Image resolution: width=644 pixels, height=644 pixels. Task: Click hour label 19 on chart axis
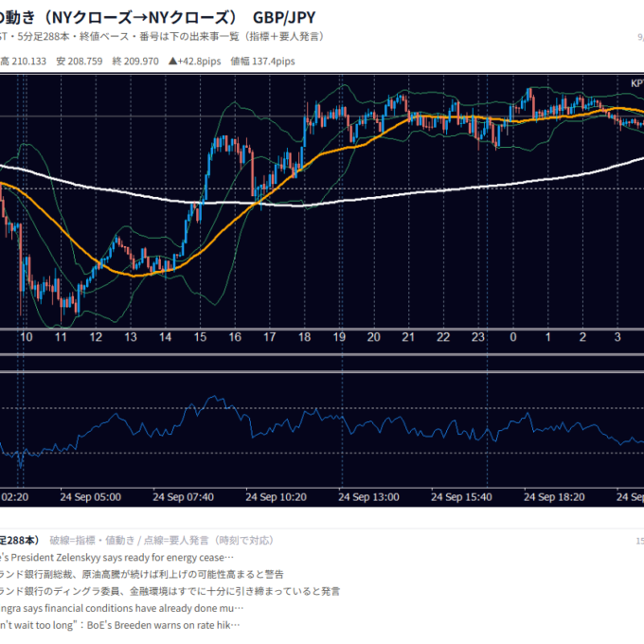pos(339,337)
